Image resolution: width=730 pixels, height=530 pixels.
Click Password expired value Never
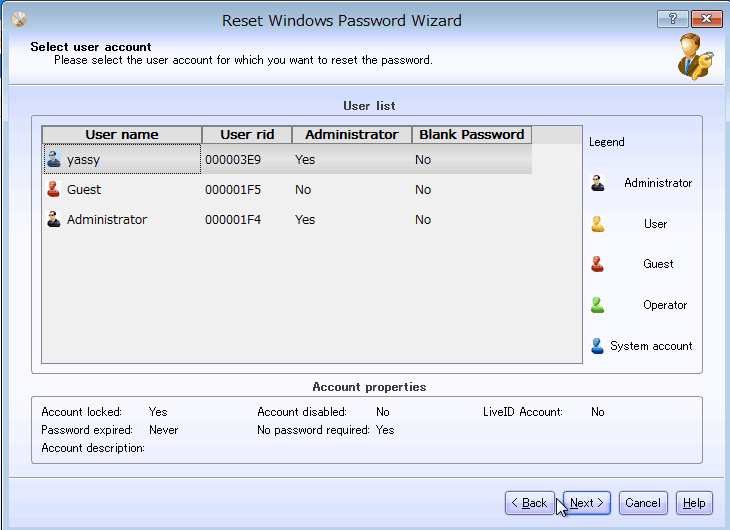point(163,430)
